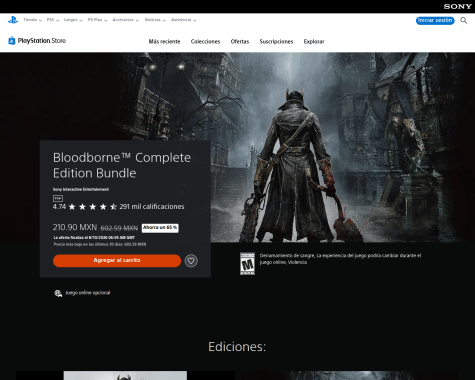Open the Suscripciones tab
Image resolution: width=475 pixels, height=380 pixels.
click(x=276, y=42)
